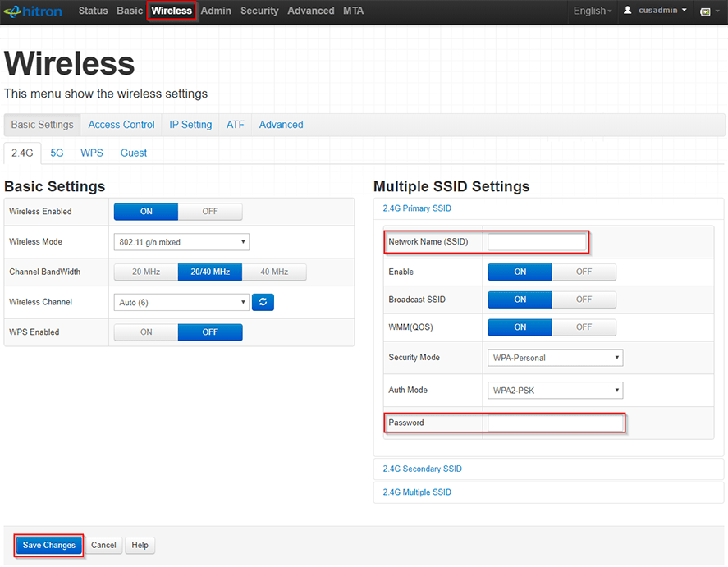The width and height of the screenshot is (728, 567).
Task: Expand the 2.4G Secondary SSID section
Action: [422, 469]
